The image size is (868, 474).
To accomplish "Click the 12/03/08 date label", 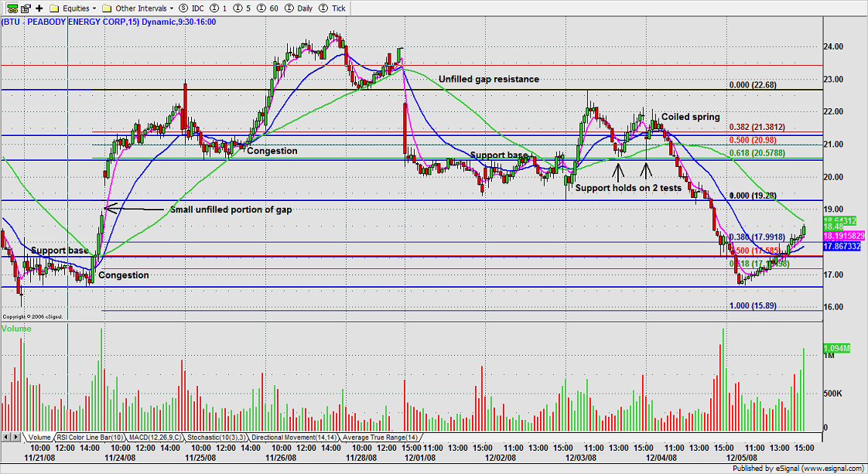I will pos(581,458).
